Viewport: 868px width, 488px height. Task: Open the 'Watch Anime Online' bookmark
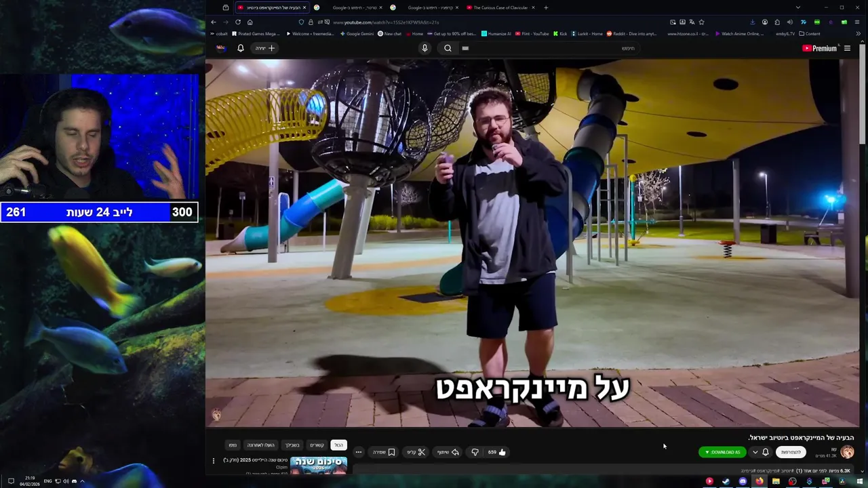[x=739, y=34]
